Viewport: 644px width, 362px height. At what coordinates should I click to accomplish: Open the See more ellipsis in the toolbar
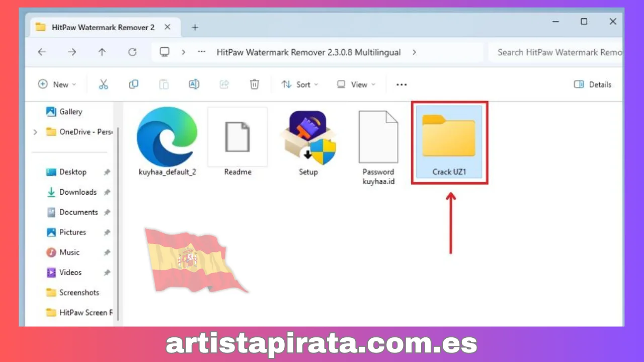[x=401, y=84]
